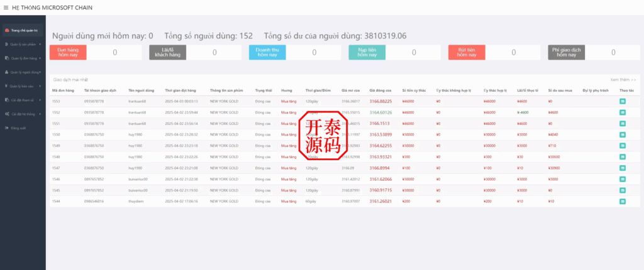The width and height of the screenshot is (644, 270).
Task: Expand Cài đặt tham số menu
Action: point(23,100)
